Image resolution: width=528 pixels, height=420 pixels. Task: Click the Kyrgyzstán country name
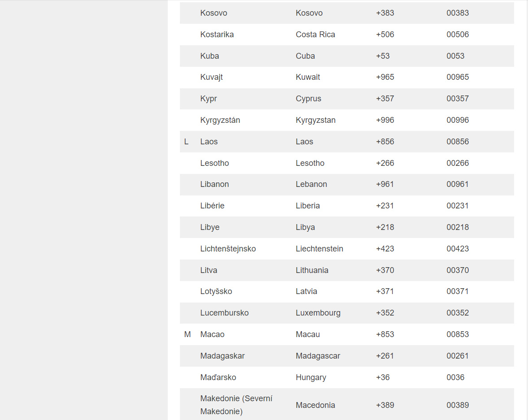(x=220, y=120)
